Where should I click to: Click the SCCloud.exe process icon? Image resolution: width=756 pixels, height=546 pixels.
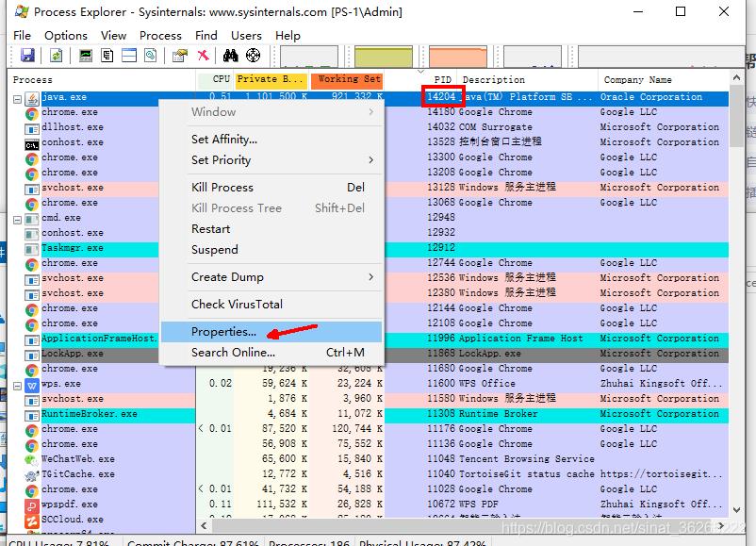[x=32, y=521]
